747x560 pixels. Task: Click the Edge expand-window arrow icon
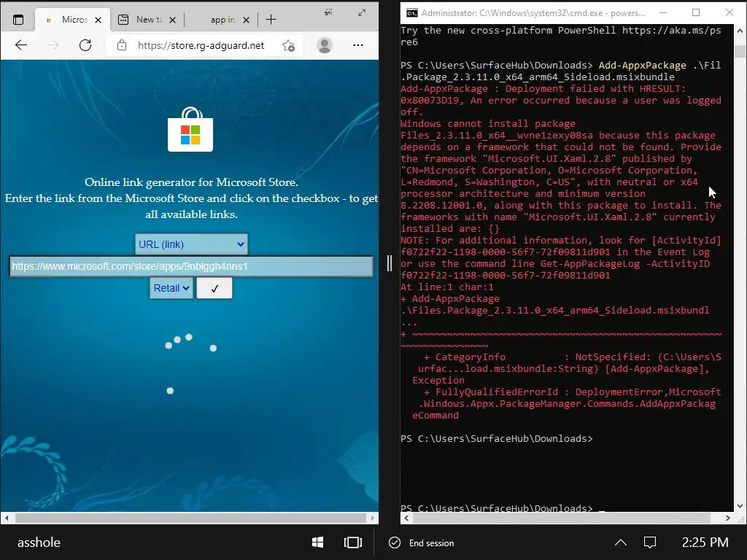(x=362, y=12)
